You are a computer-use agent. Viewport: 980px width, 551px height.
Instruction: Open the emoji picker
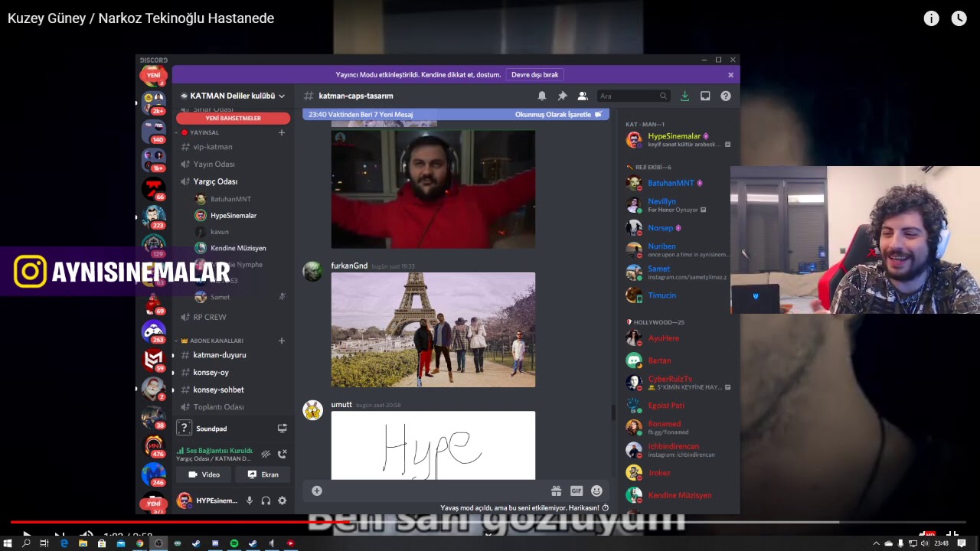tap(596, 491)
